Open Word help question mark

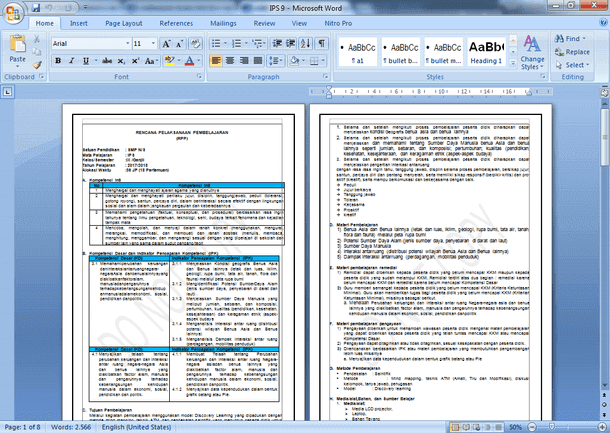click(x=603, y=23)
